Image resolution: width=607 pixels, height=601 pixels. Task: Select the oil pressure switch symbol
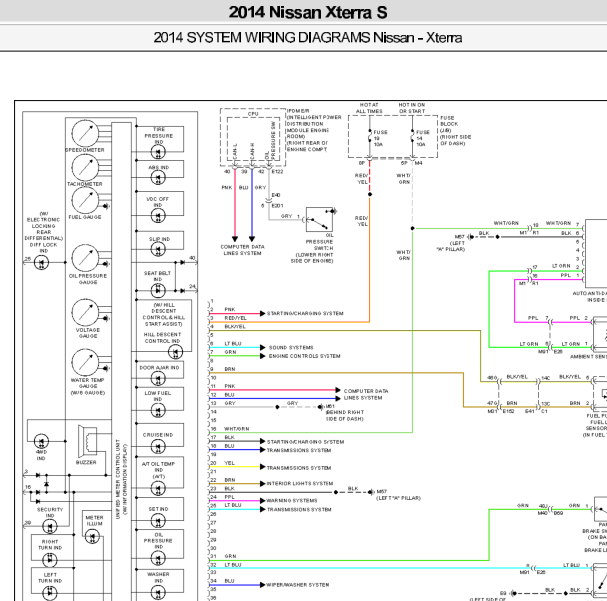(x=319, y=219)
